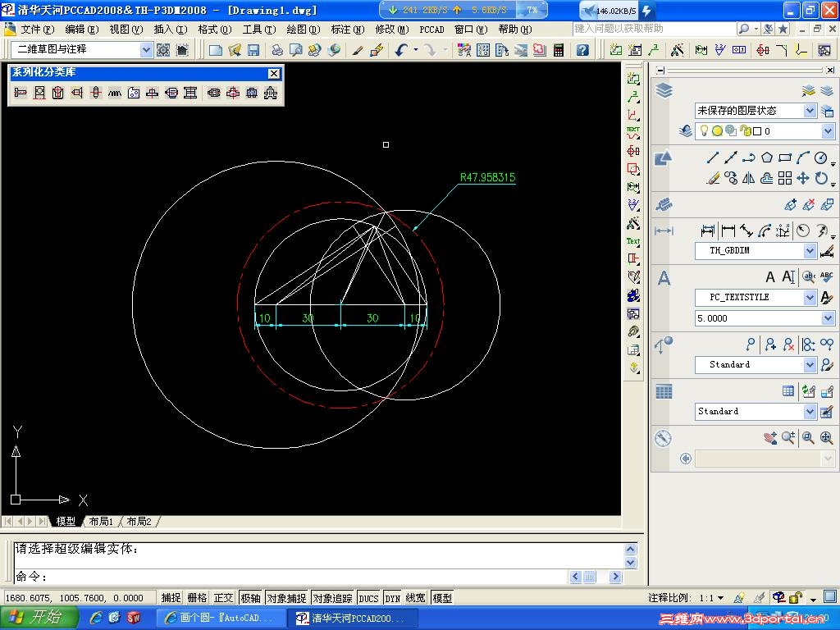This screenshot has width=840, height=630.
Task: Select the Move tool in modify panel
Action: (x=803, y=178)
